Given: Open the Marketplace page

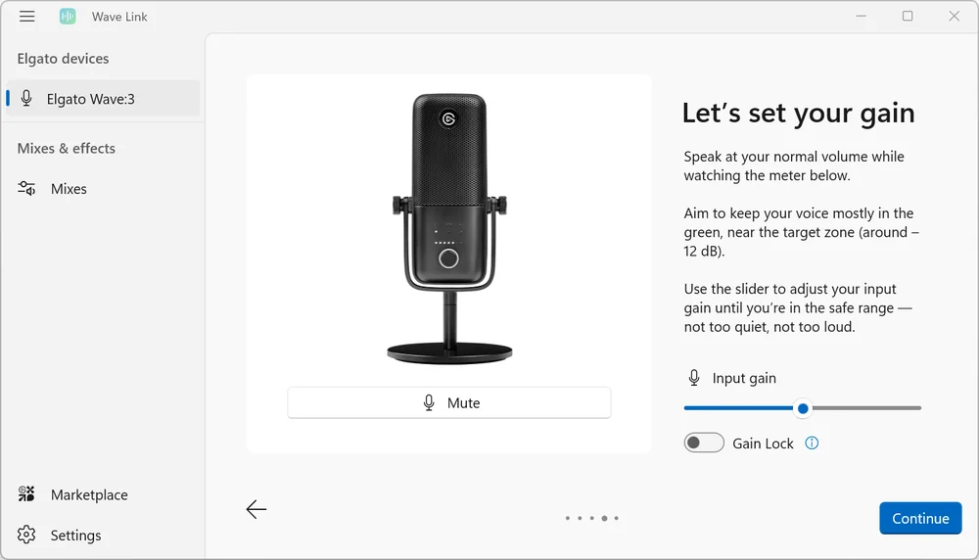Looking at the screenshot, I should point(89,494).
